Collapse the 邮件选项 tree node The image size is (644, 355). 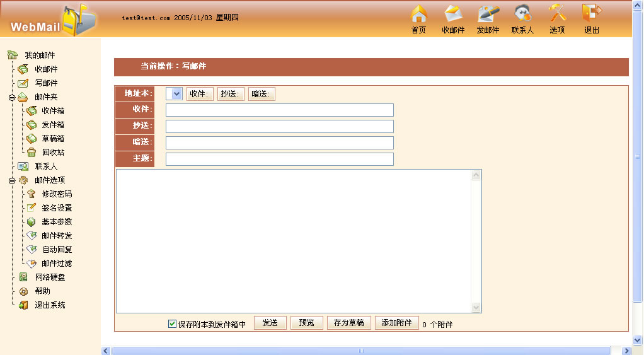[12, 181]
